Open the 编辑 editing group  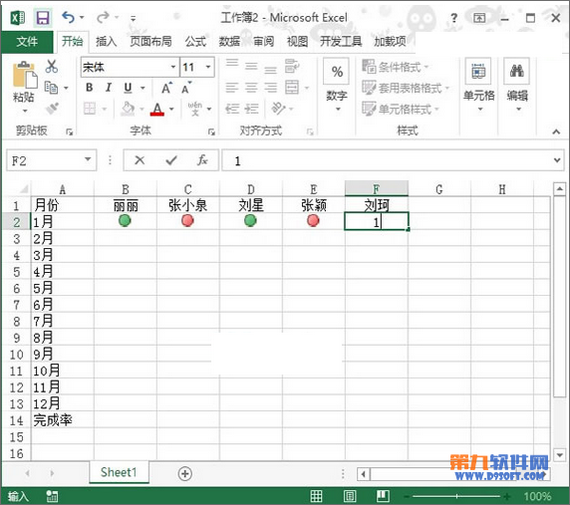[x=517, y=85]
